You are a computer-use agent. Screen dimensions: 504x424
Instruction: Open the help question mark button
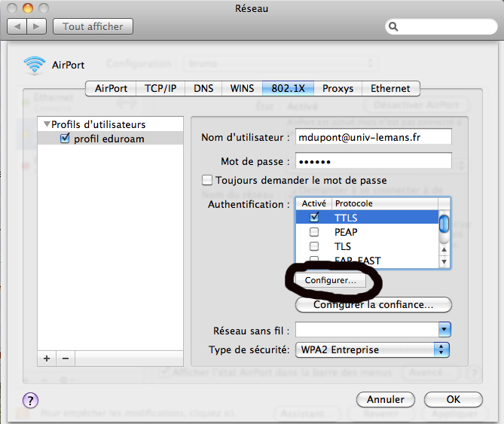tap(31, 400)
